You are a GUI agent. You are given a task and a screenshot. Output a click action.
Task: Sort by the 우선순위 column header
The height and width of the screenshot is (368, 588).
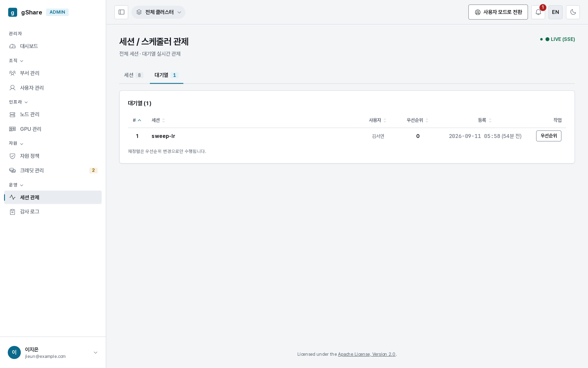coord(418,120)
